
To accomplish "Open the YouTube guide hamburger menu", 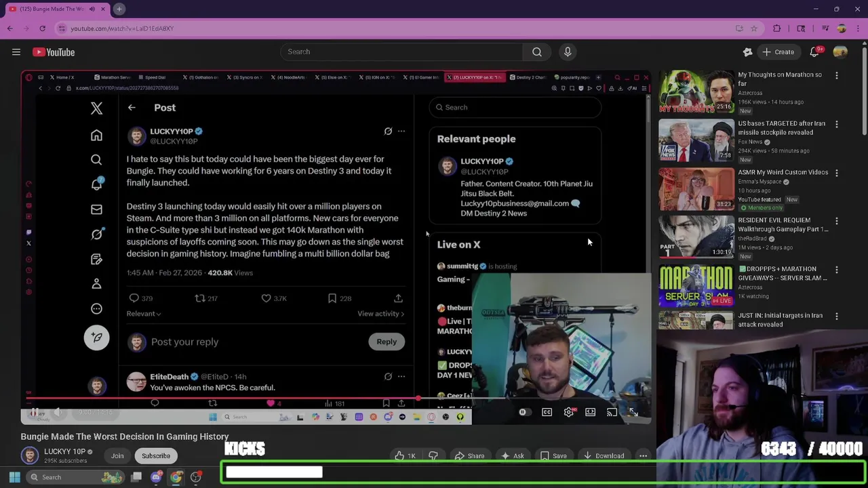I will point(16,52).
